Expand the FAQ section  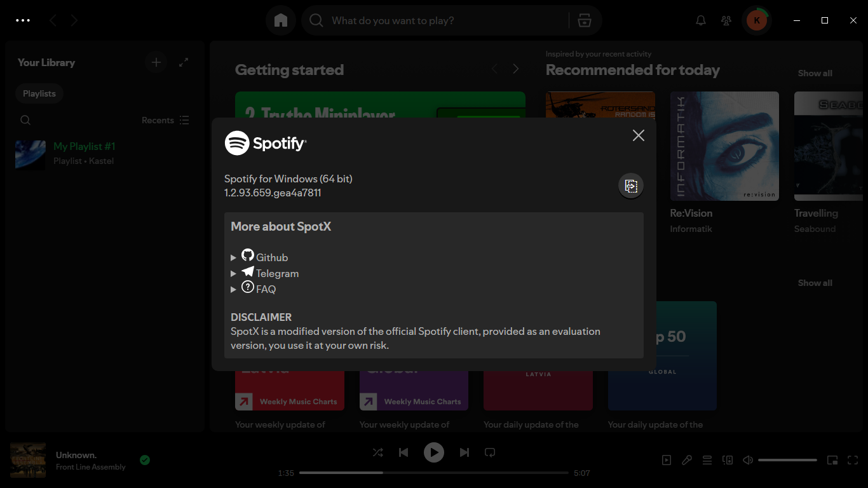[253, 288]
